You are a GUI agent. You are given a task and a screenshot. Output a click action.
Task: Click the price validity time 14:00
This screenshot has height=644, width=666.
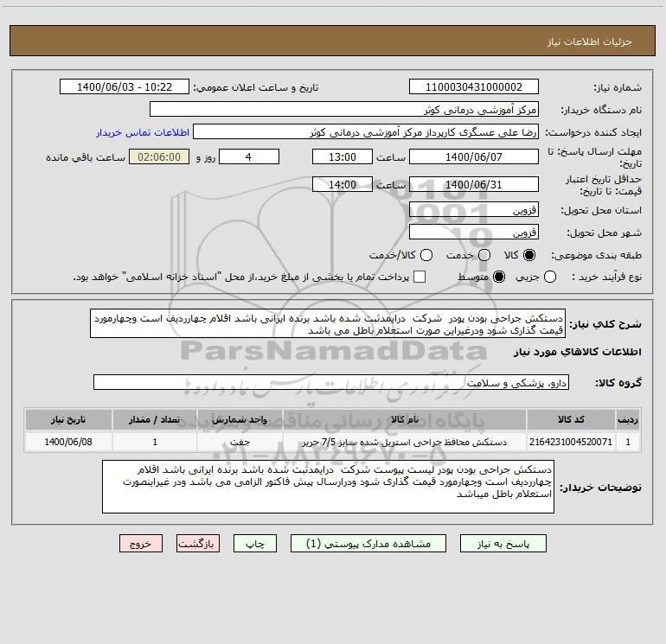(343, 184)
